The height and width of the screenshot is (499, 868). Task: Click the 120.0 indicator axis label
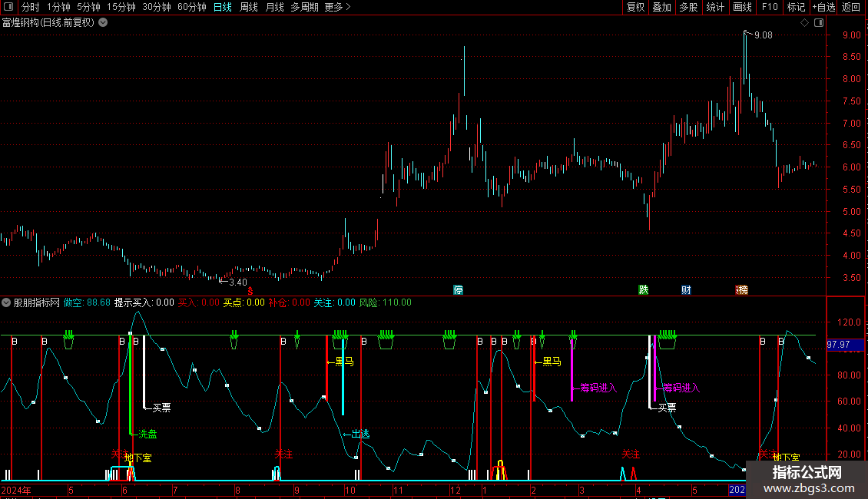(849, 322)
